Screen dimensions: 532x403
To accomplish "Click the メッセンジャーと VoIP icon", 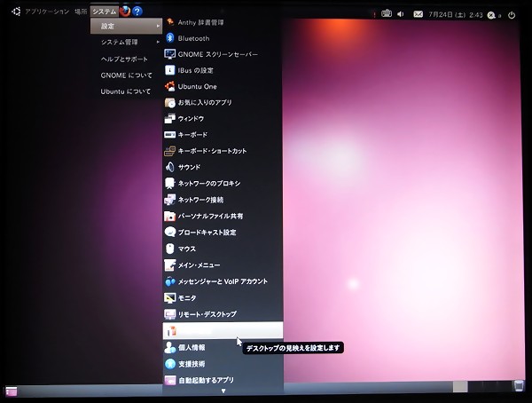I will 169,281.
